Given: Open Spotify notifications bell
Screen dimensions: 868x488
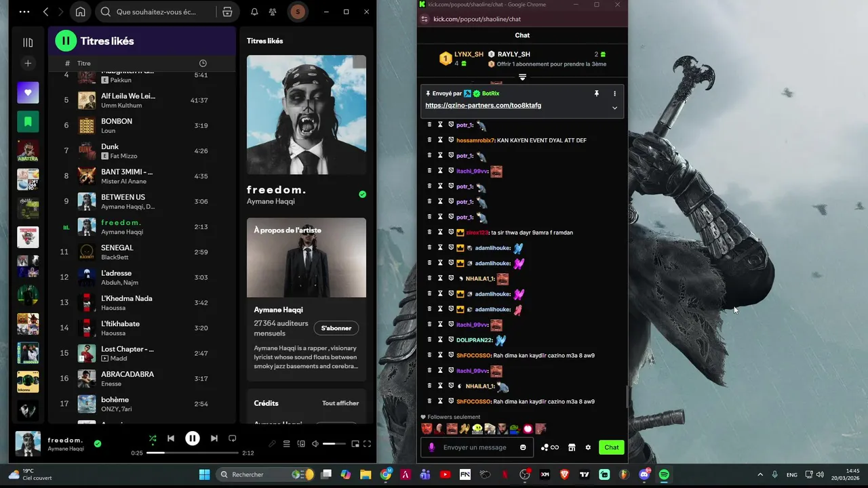Looking at the screenshot, I should [254, 12].
